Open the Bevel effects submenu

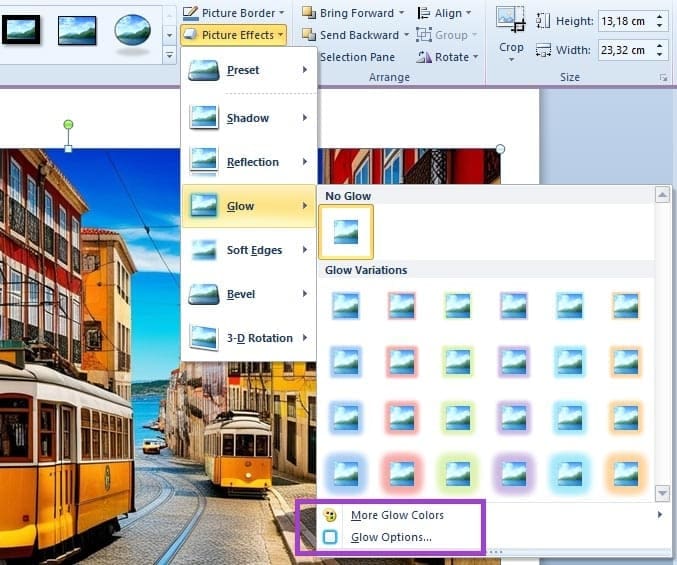pyautogui.click(x=249, y=294)
